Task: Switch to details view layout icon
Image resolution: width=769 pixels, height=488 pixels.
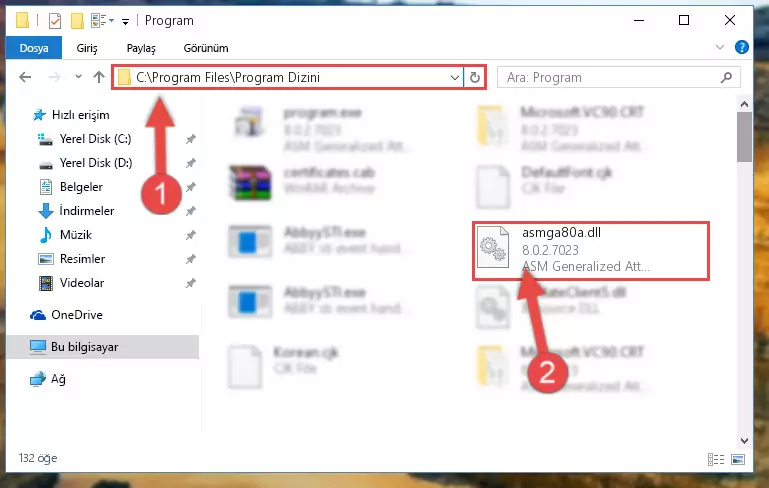Action: tap(716, 459)
